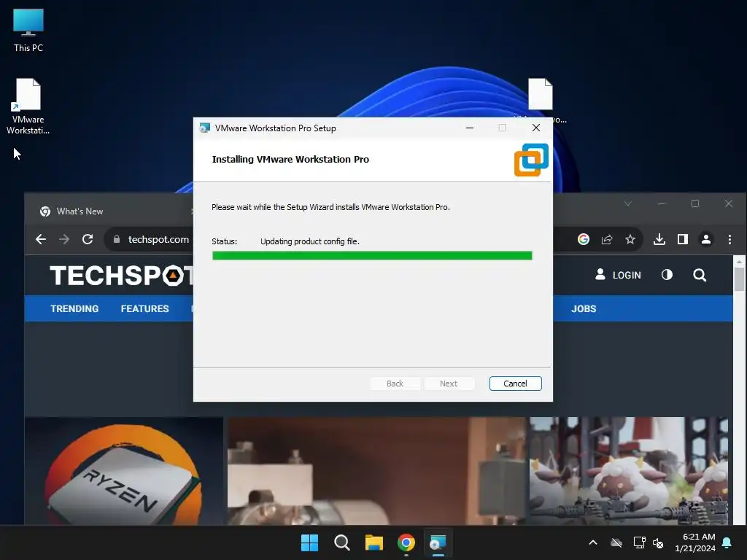Toggle TechSpot dark mode contrast icon
The image size is (747, 560).
coord(667,275)
